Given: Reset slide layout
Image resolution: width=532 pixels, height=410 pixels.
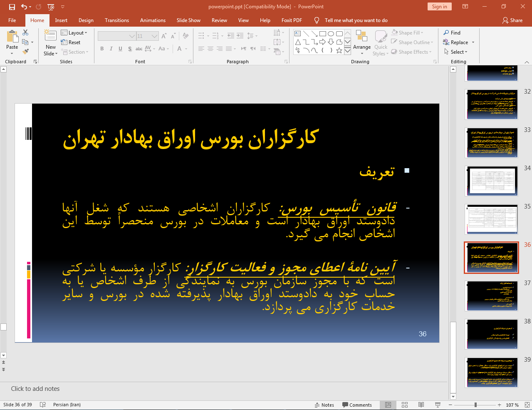Looking at the screenshot, I should coord(71,42).
